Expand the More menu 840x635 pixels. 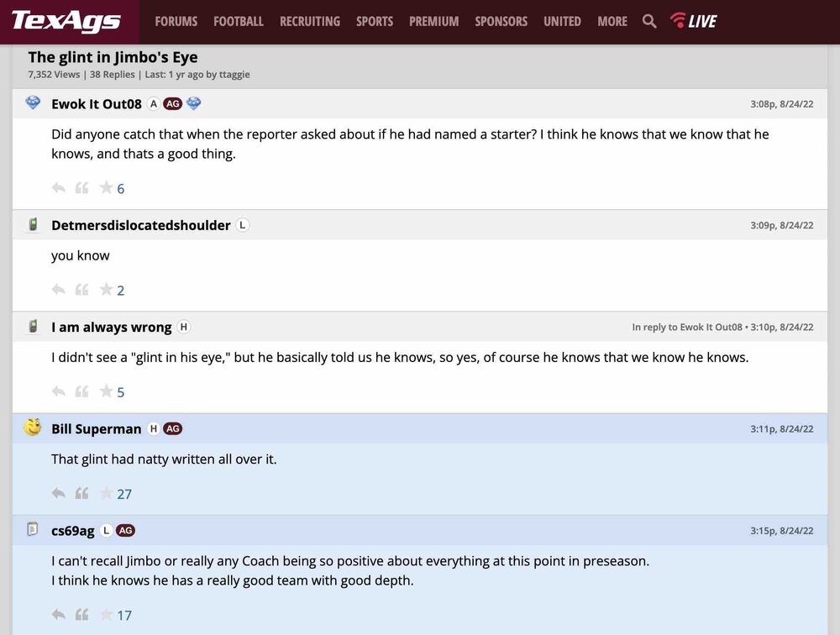612,21
